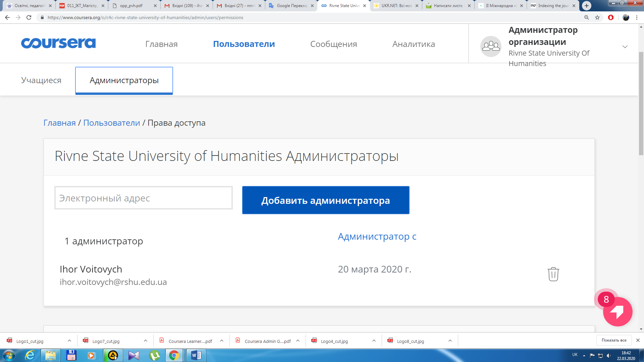Open the pink chat widget with badge 8

[x=617, y=311]
